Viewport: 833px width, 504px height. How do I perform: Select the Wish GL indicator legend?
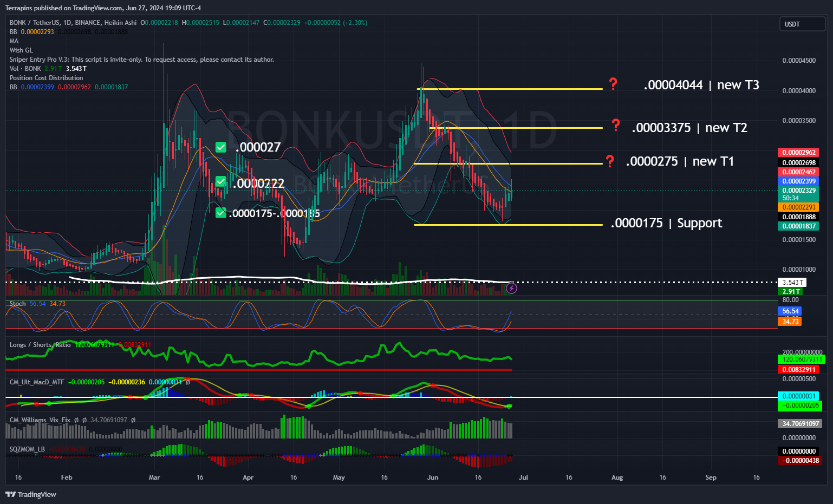tap(21, 50)
